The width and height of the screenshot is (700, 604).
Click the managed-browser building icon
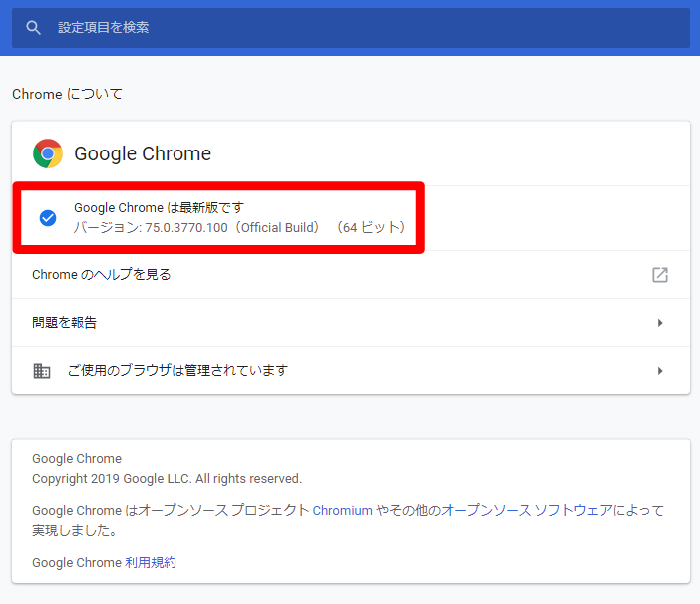42,370
